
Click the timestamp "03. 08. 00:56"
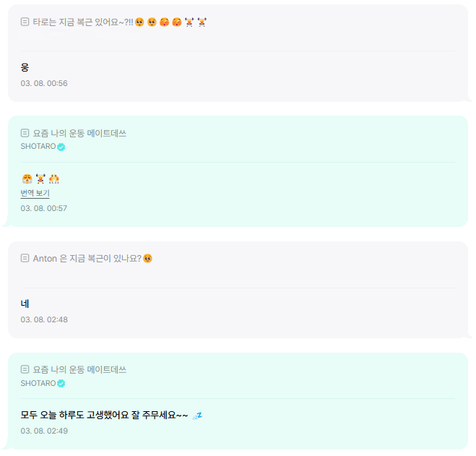(x=44, y=83)
